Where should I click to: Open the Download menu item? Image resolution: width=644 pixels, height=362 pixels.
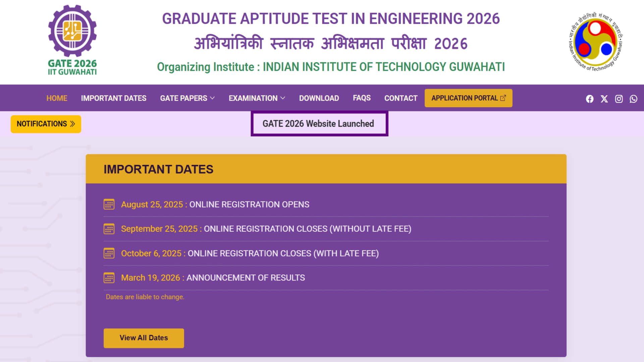pyautogui.click(x=319, y=98)
